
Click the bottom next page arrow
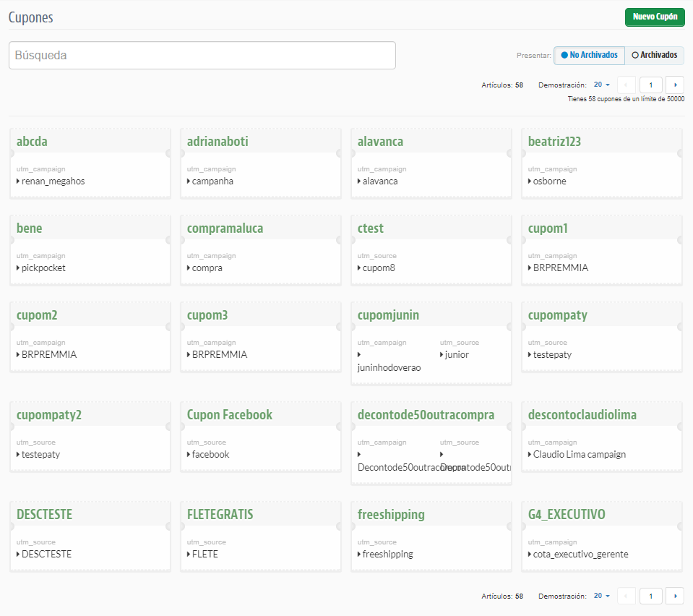pos(674,596)
